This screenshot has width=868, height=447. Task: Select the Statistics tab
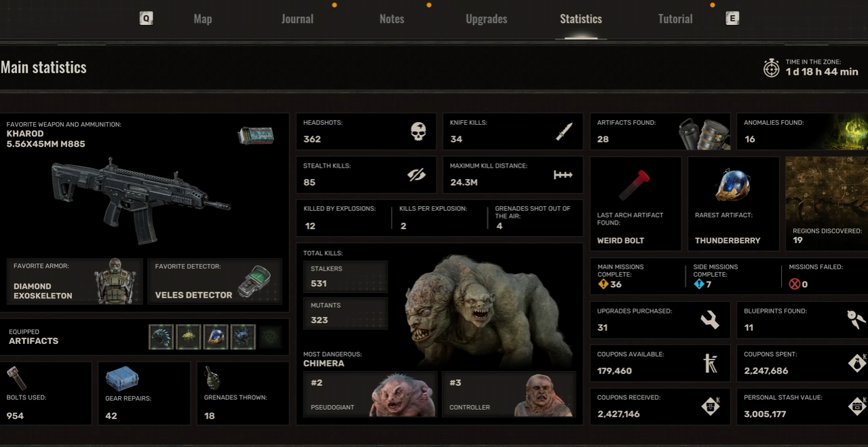[581, 19]
